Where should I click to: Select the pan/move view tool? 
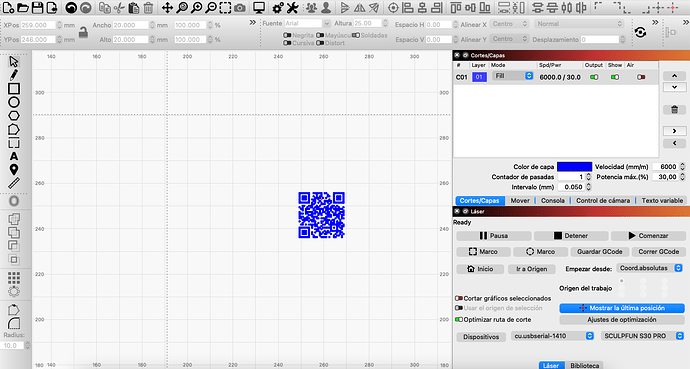167,7
